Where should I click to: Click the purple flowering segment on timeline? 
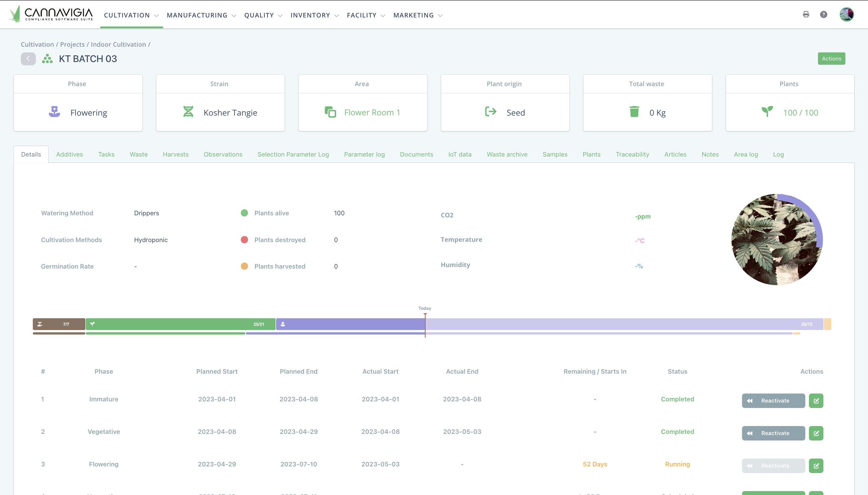(x=351, y=324)
